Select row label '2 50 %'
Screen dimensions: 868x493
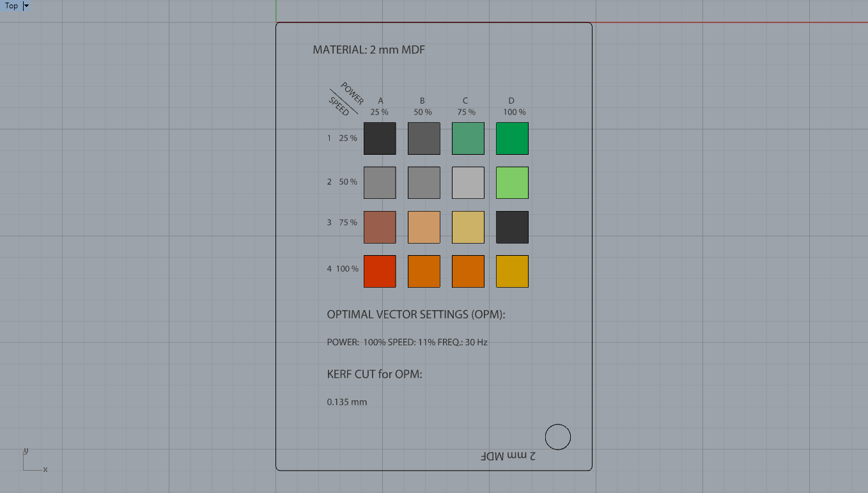click(x=342, y=182)
